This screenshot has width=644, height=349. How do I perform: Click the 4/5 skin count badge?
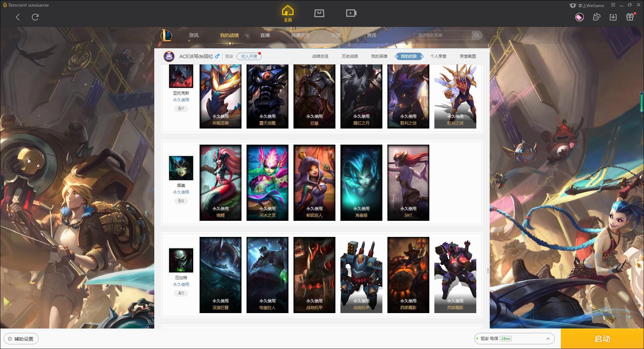[x=181, y=293]
